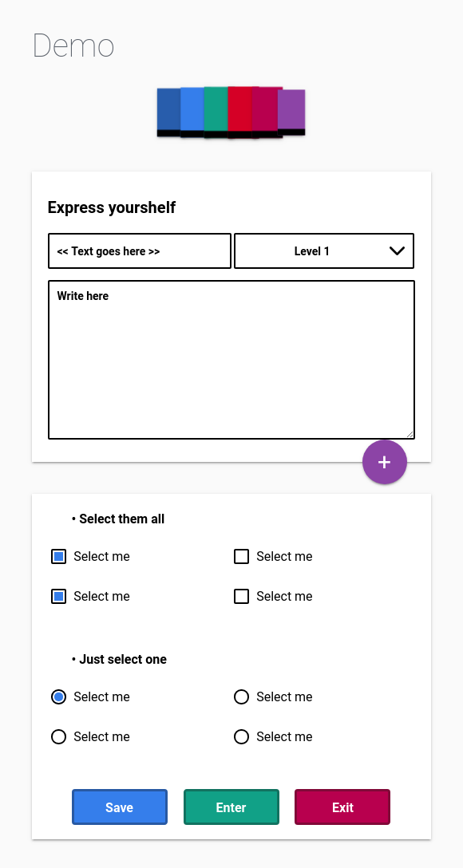Tick the second-row right Select me checkbox

tap(241, 596)
